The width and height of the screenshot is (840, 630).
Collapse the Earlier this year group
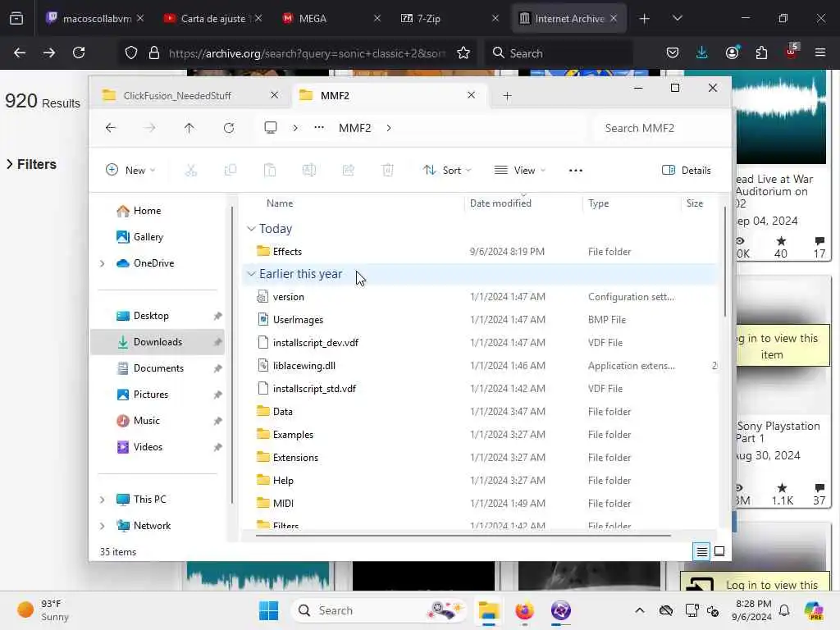[x=251, y=274]
